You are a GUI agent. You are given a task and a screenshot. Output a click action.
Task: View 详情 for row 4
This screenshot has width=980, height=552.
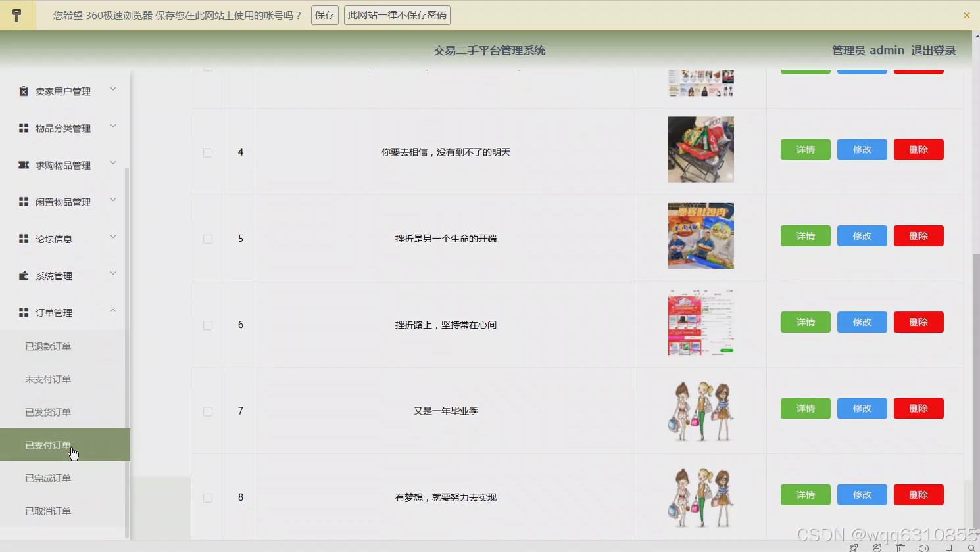point(806,150)
